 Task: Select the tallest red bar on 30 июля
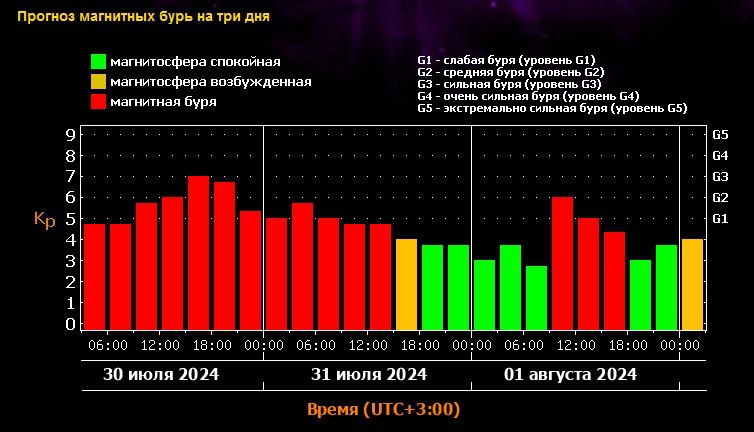pyautogui.click(x=198, y=252)
